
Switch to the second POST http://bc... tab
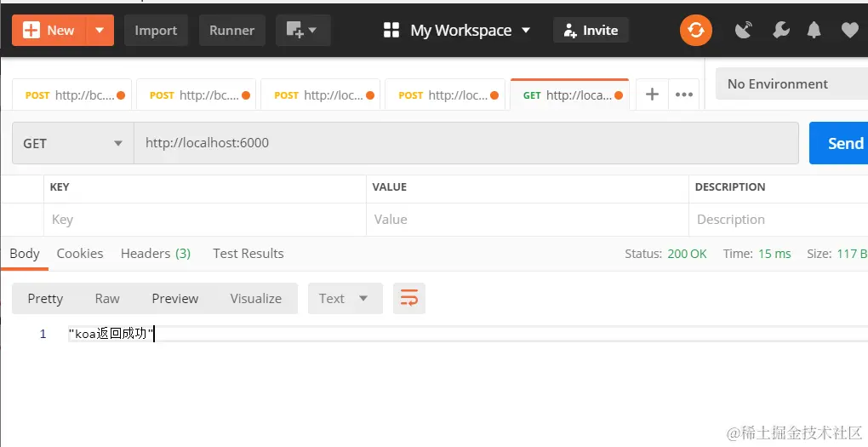tap(197, 95)
